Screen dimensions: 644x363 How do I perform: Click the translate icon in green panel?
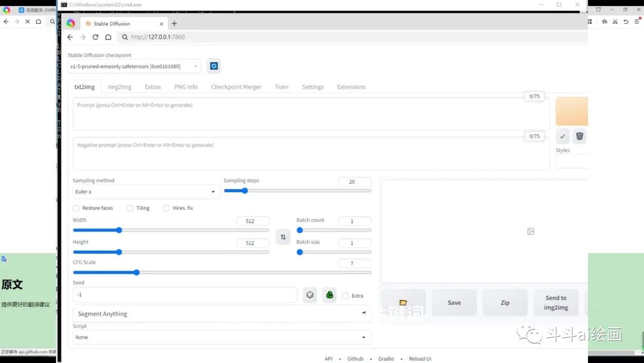pyautogui.click(x=4, y=259)
